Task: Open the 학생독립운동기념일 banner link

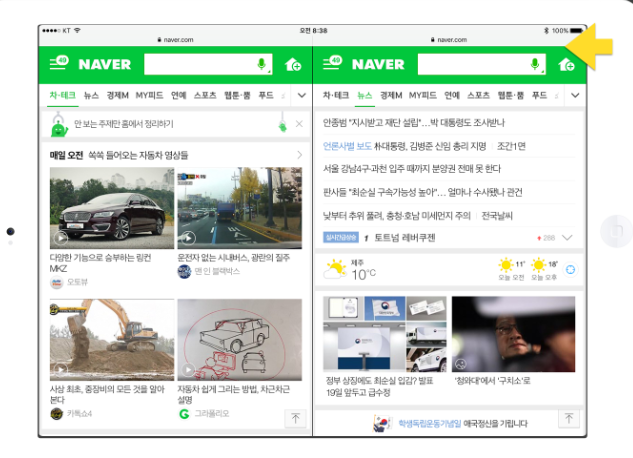Action: 429,423
